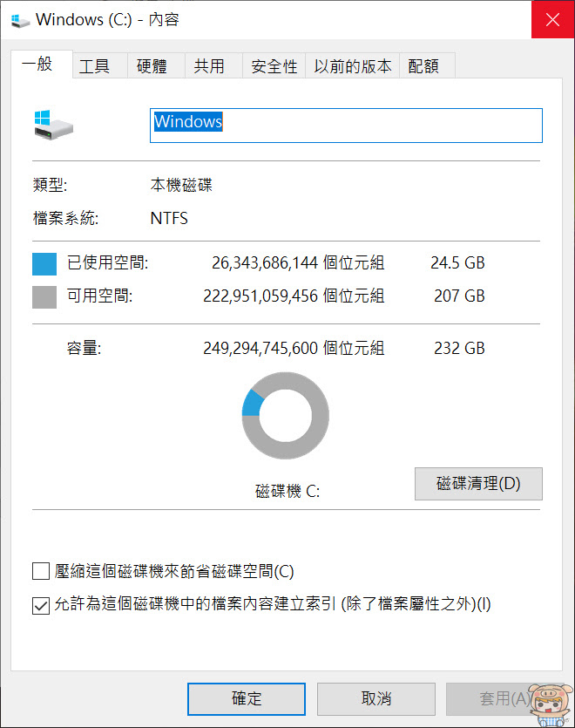Click the NTFS file system value
Screen dimensions: 575x728
(x=169, y=218)
